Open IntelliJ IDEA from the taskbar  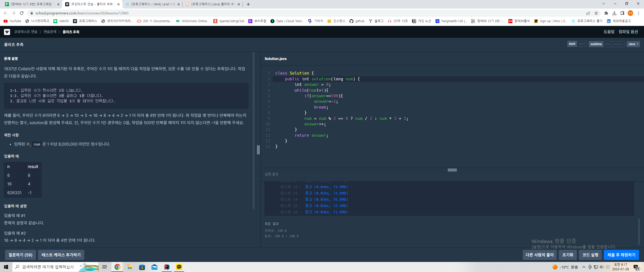click(x=167, y=267)
